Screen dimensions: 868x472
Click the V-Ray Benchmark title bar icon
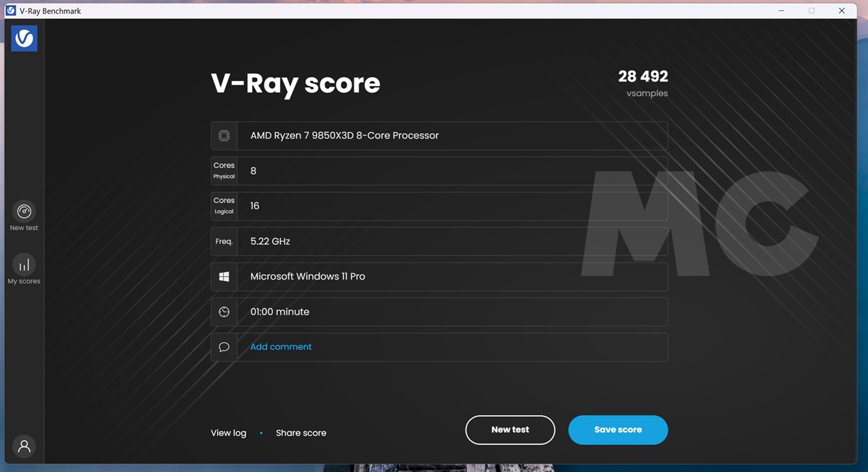point(11,11)
